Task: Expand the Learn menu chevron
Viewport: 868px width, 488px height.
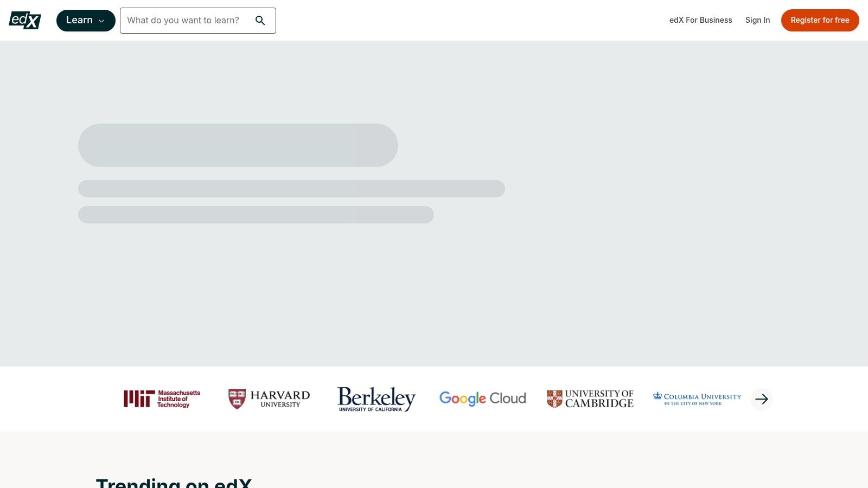Action: tap(102, 21)
